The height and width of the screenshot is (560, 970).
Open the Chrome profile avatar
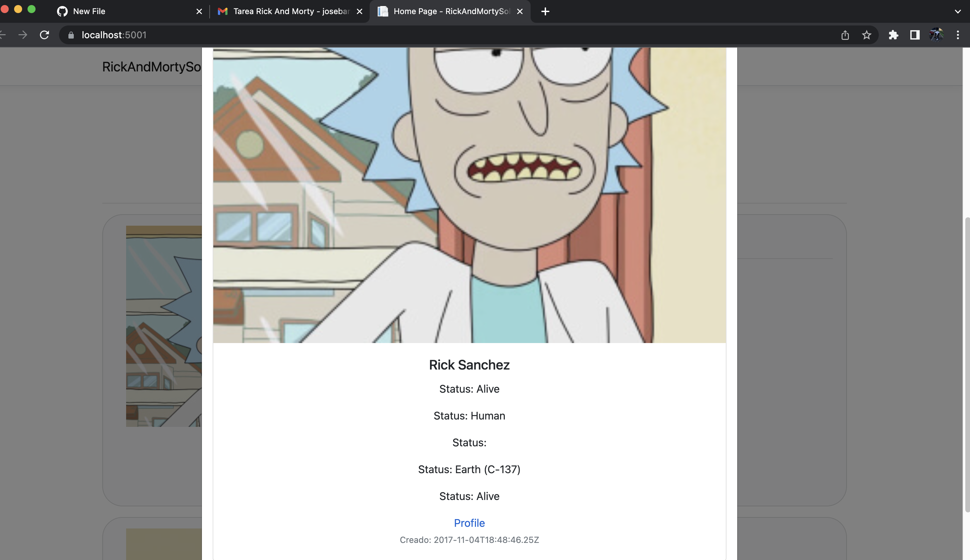[x=936, y=35]
